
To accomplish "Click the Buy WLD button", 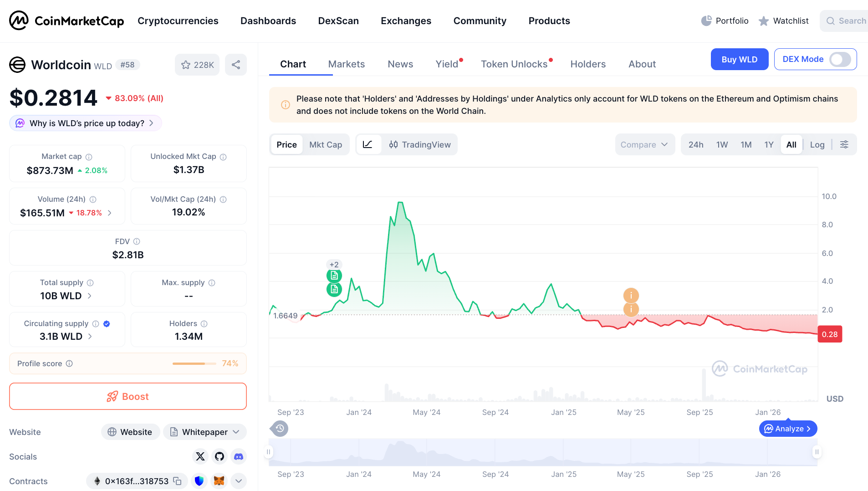I will pos(739,59).
